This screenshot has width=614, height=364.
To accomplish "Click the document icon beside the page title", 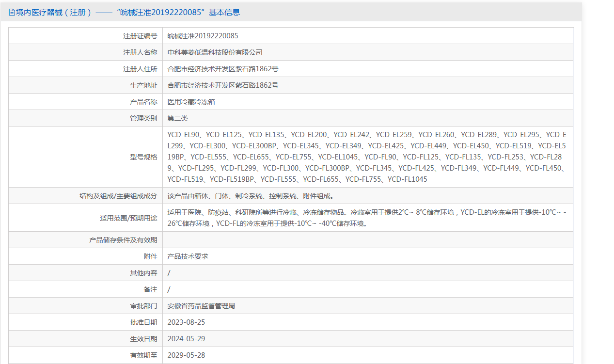I will tap(12, 13).
